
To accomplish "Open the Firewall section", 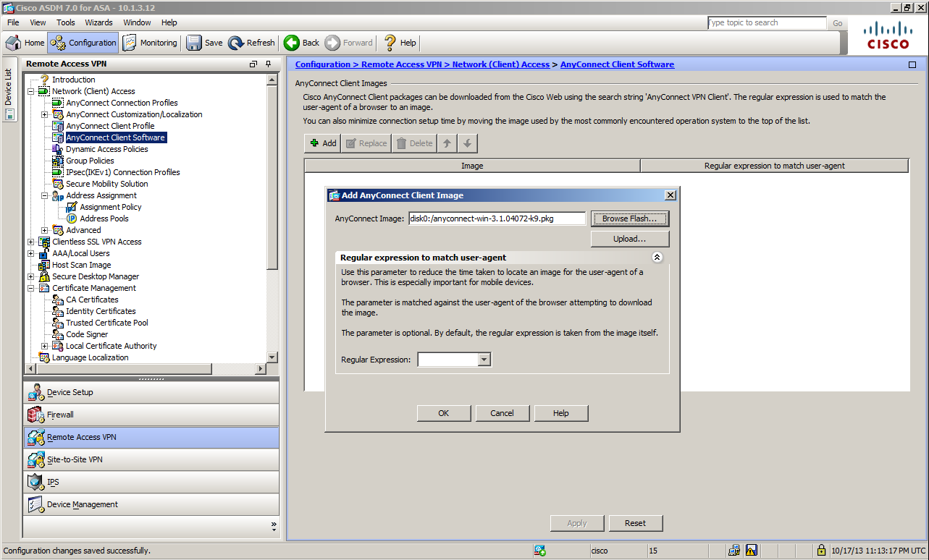I will [x=151, y=415].
